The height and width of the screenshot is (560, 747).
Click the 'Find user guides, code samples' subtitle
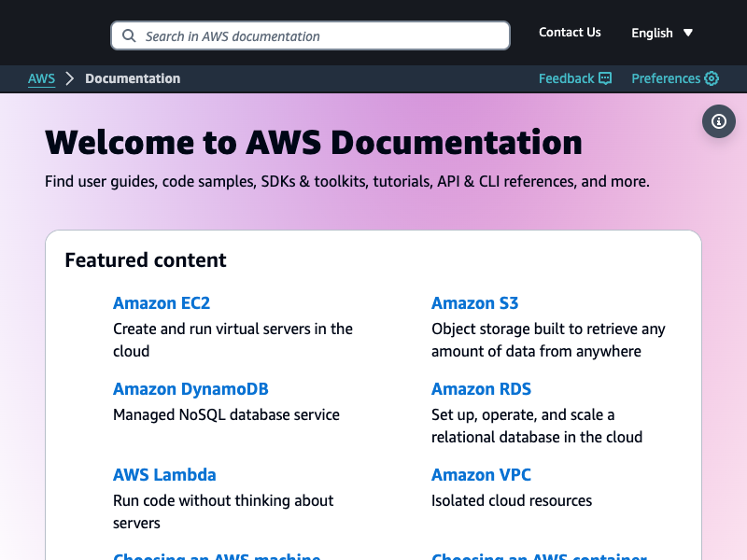tap(346, 181)
